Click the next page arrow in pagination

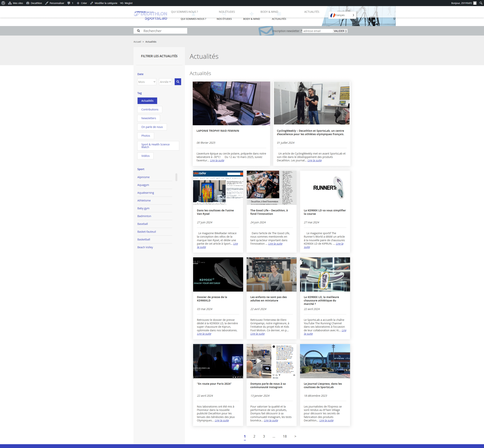[295, 436]
